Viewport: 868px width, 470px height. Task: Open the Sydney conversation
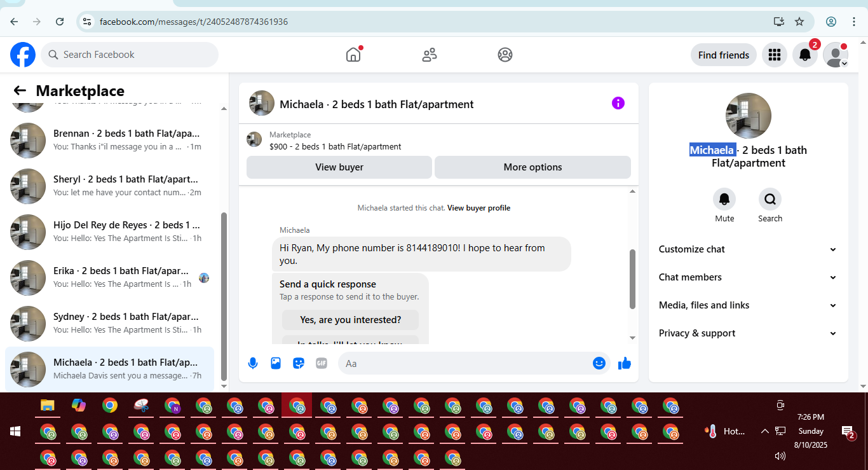pos(109,323)
